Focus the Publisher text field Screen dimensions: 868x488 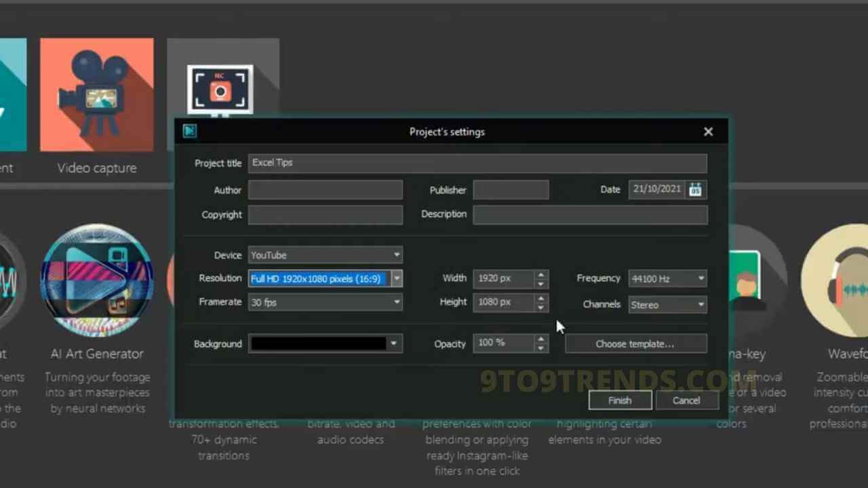(511, 190)
